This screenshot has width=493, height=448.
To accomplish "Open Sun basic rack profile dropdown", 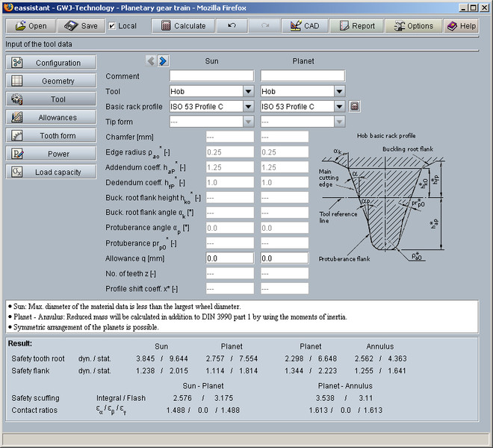I will point(248,106).
